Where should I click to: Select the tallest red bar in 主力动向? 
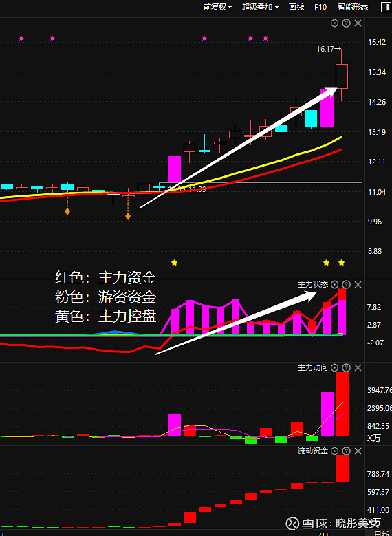[x=342, y=404]
